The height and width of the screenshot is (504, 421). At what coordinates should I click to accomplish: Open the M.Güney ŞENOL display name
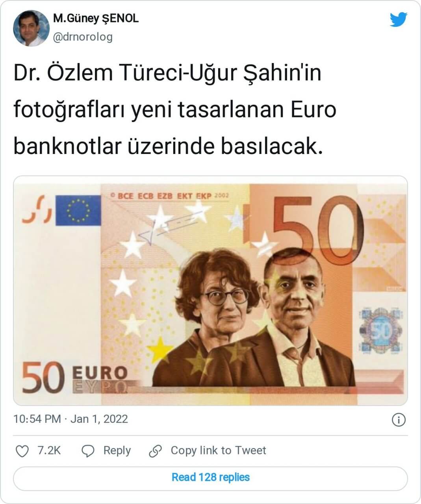coord(96,18)
